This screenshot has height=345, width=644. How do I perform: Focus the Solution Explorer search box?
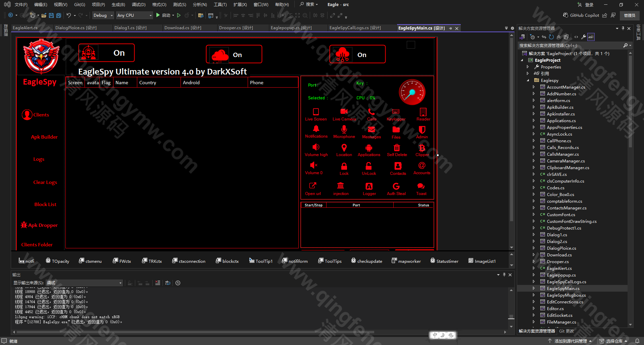tap(571, 45)
